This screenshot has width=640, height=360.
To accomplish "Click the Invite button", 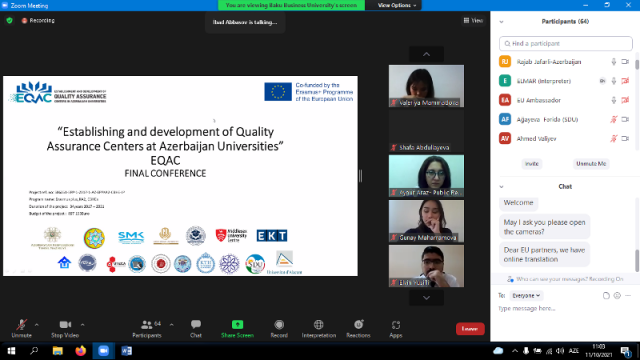I will tap(531, 164).
